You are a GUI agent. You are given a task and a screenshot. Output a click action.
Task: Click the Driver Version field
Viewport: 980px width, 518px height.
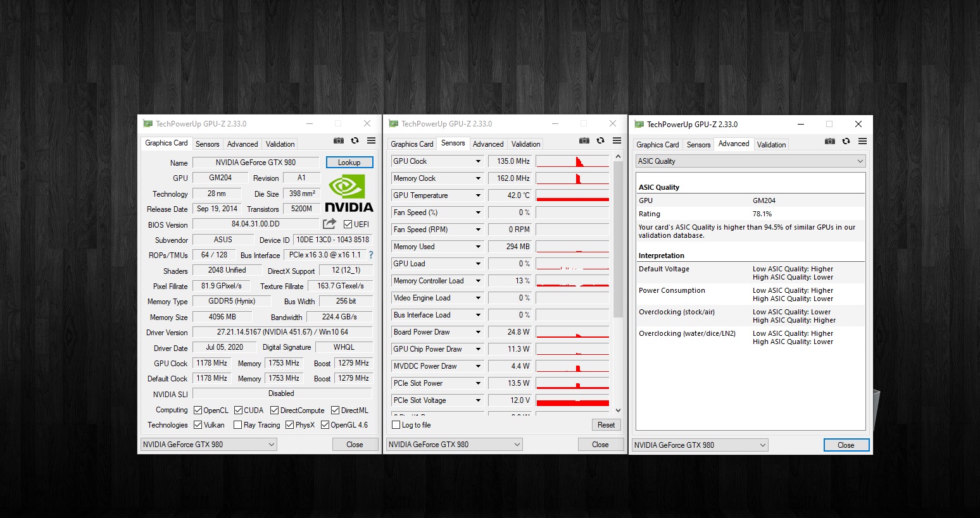[x=282, y=332]
